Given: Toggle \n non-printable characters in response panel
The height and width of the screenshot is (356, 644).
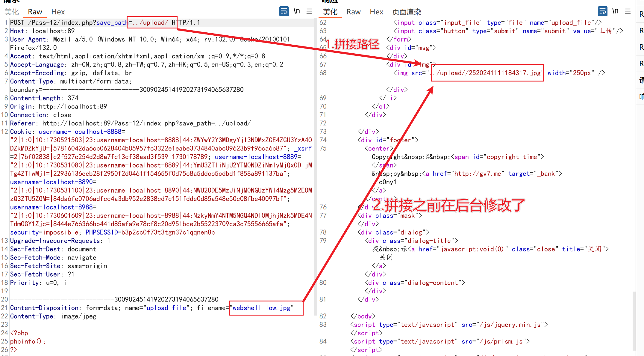Looking at the screenshot, I should (615, 11).
